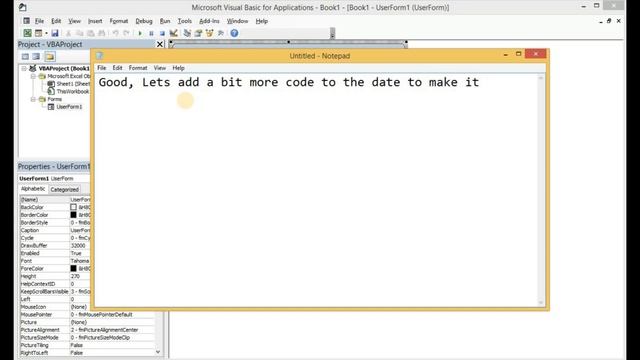
Task: Click the Reset stop icon
Action: point(162,33)
